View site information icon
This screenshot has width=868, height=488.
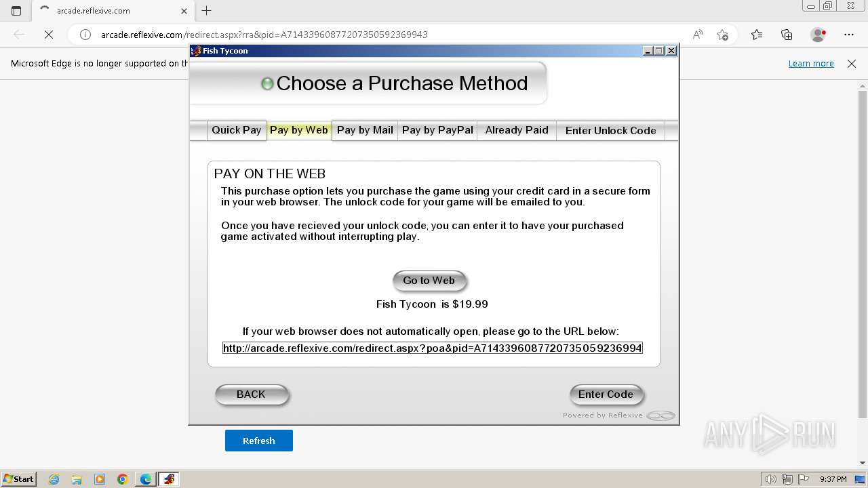click(85, 35)
